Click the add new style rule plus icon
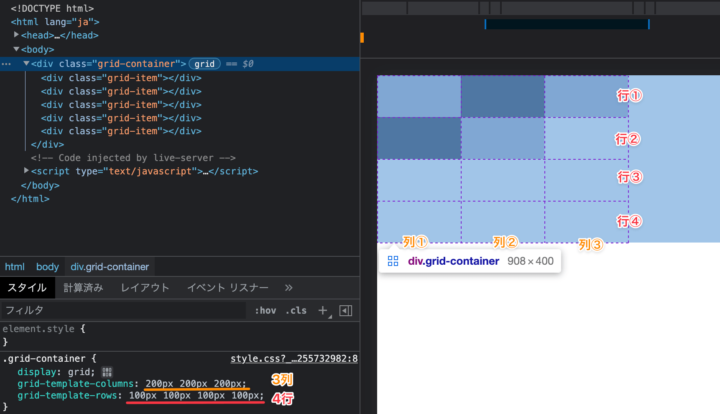This screenshot has height=414, width=720. (x=323, y=311)
